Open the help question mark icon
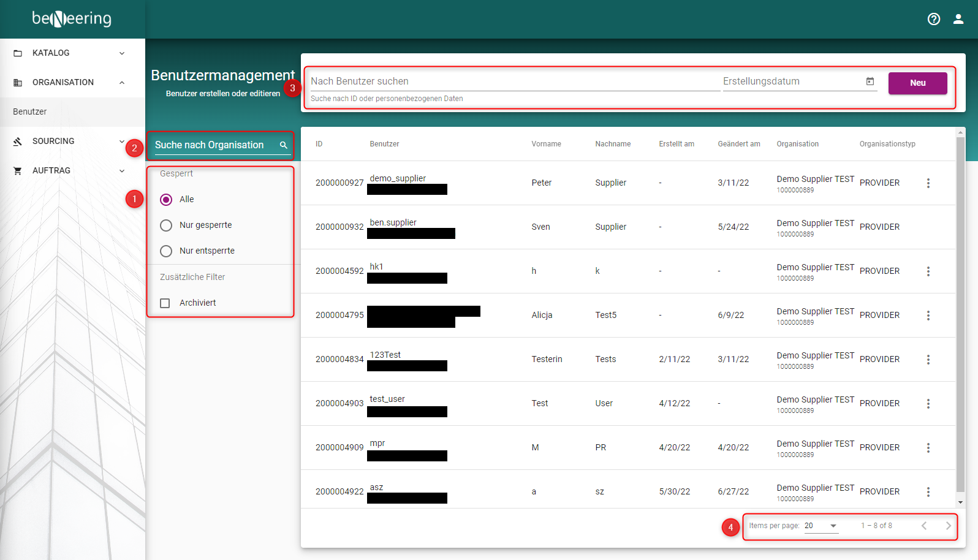978x560 pixels. coord(933,19)
